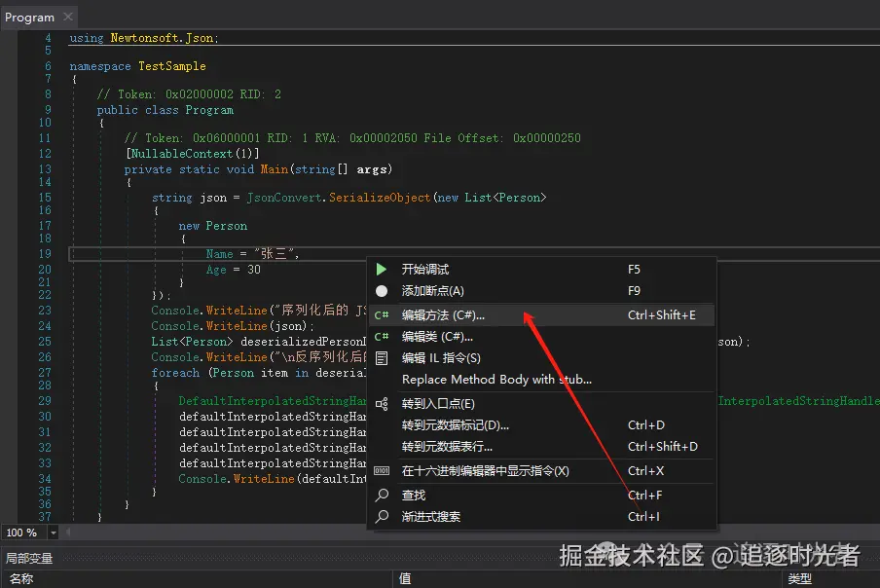Click the 名称 column header

point(21,578)
